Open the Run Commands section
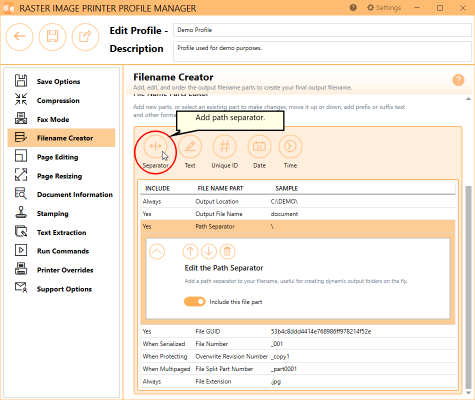Viewport: 475px width, 400px height. pyautogui.click(x=61, y=251)
